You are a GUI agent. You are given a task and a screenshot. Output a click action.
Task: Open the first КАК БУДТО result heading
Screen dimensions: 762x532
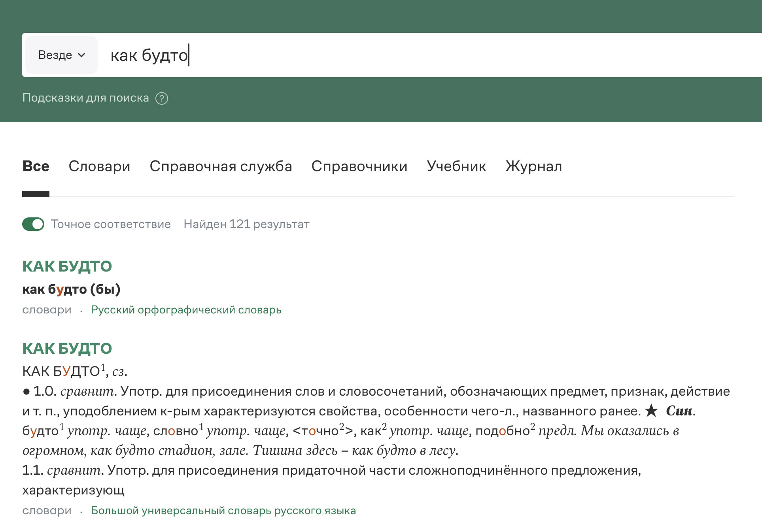coord(67,266)
